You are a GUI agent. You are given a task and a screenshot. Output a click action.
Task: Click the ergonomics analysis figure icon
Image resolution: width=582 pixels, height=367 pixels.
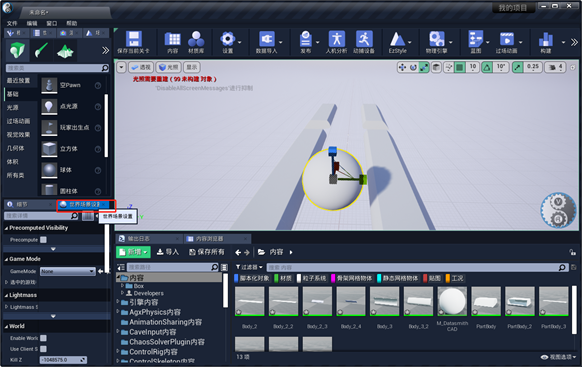click(x=336, y=39)
